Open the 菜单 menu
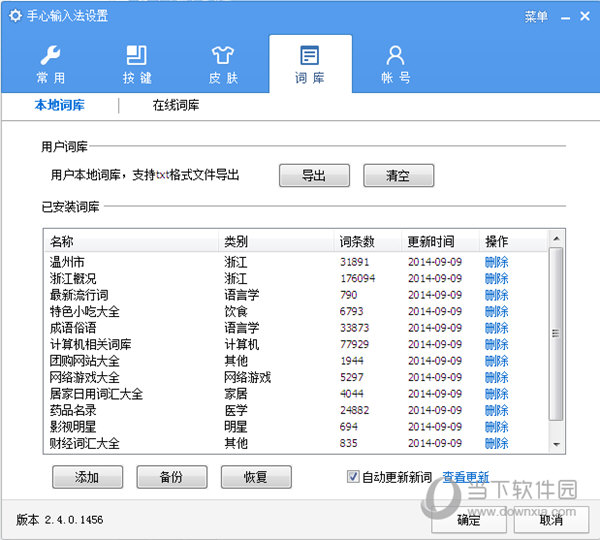 [x=536, y=16]
